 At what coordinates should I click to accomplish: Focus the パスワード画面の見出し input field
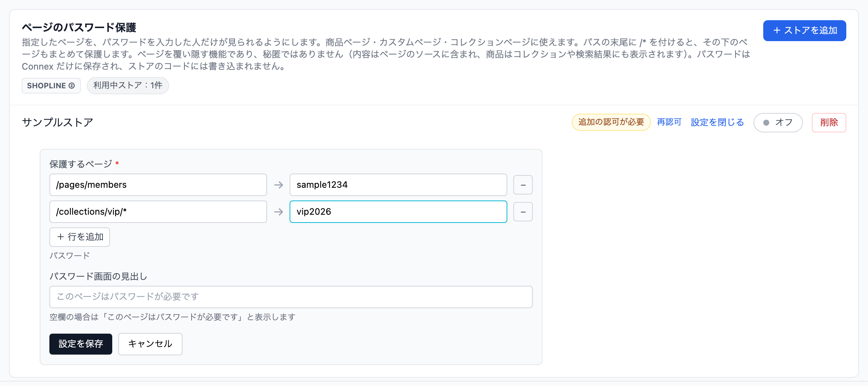[291, 297]
